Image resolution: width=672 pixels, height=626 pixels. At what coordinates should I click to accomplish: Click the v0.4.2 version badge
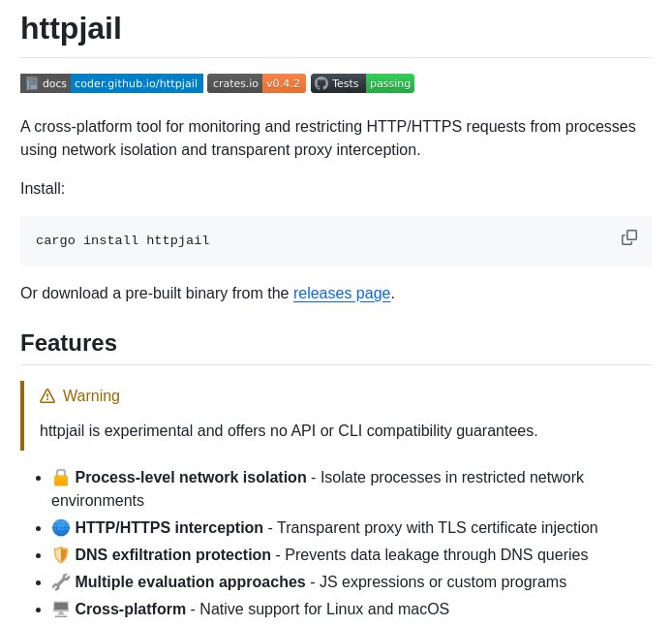coord(284,83)
